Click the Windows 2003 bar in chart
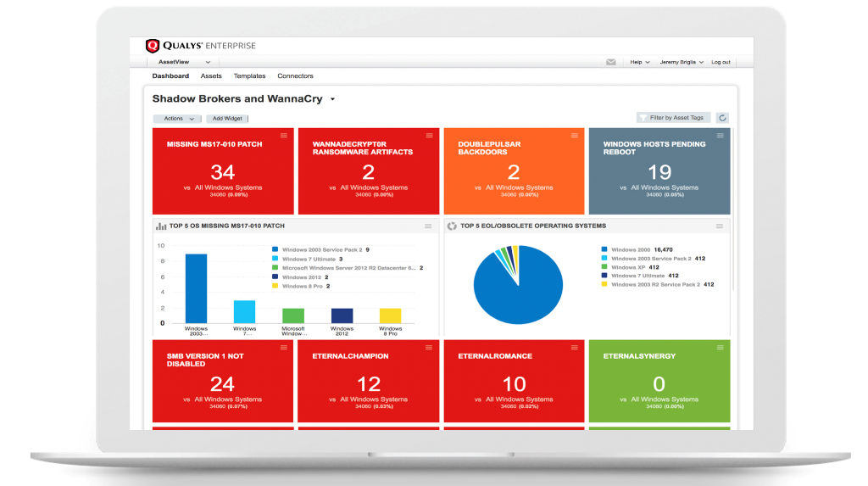Screen dimensions: 868x486 click(x=196, y=288)
